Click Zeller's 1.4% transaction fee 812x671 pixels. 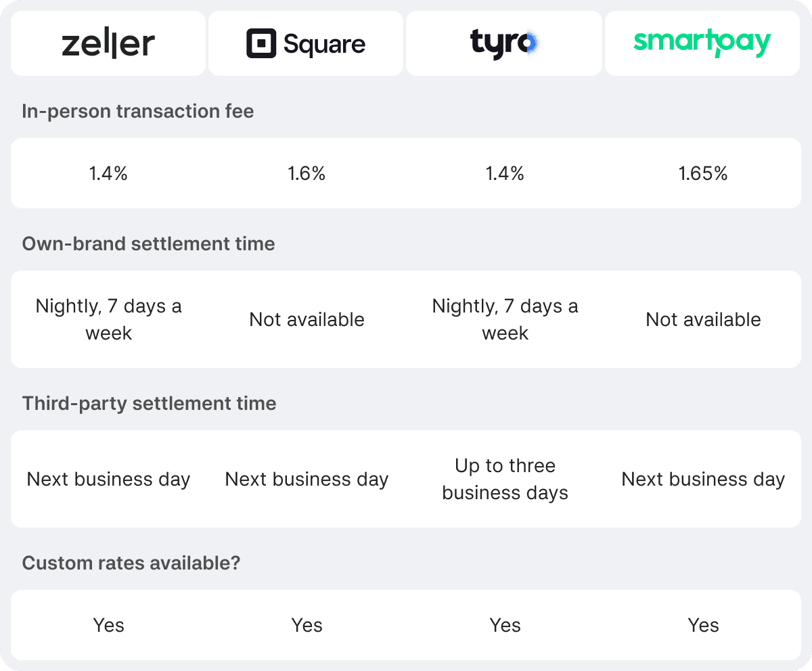108,174
